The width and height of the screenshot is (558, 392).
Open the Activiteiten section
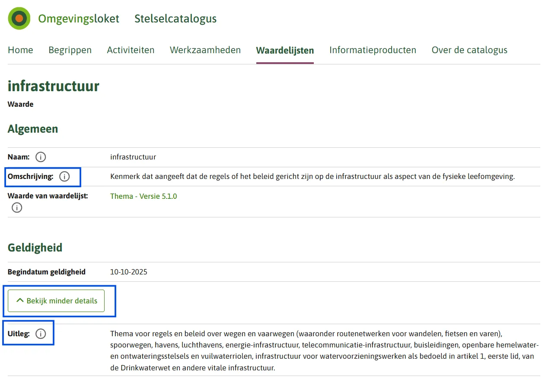click(x=131, y=50)
